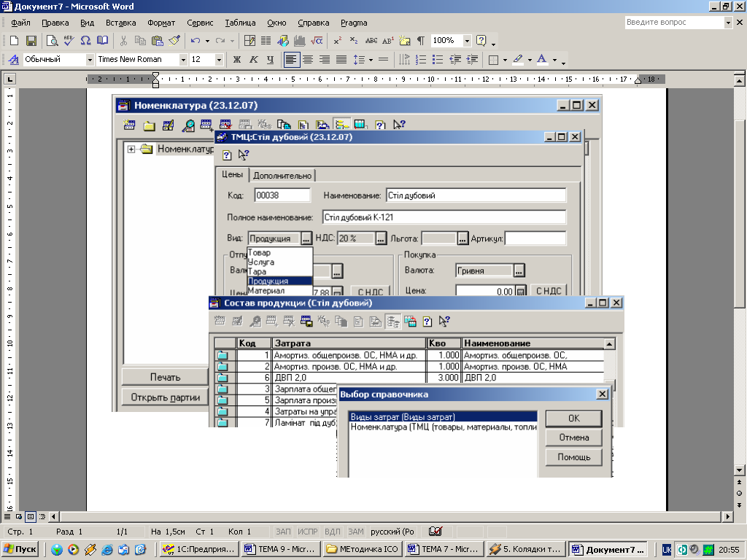
Task: Toggle italic (К) formatting
Action: click(x=253, y=60)
